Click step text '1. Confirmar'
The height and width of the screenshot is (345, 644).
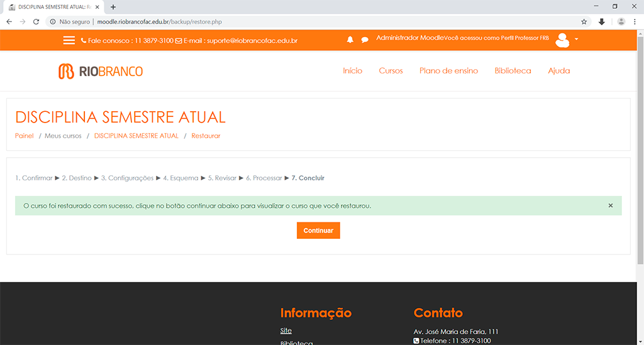click(34, 178)
